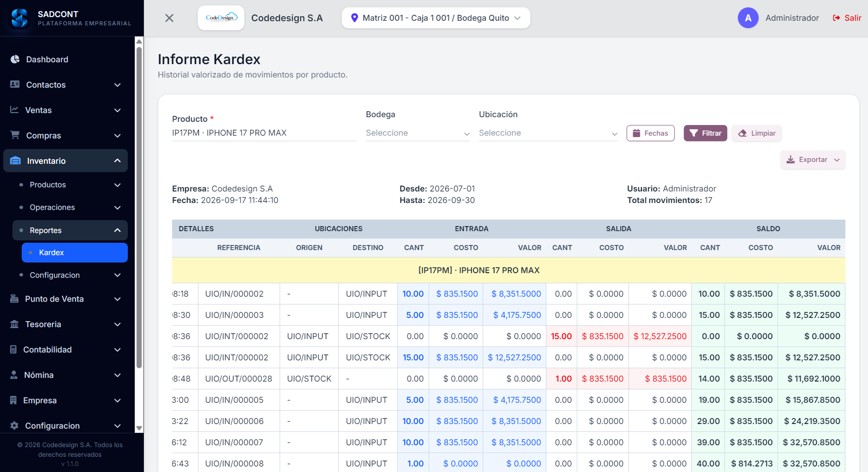Viewport: 868px width, 472px height.
Task: Expand the Contactos menu chevron
Action: (x=117, y=85)
